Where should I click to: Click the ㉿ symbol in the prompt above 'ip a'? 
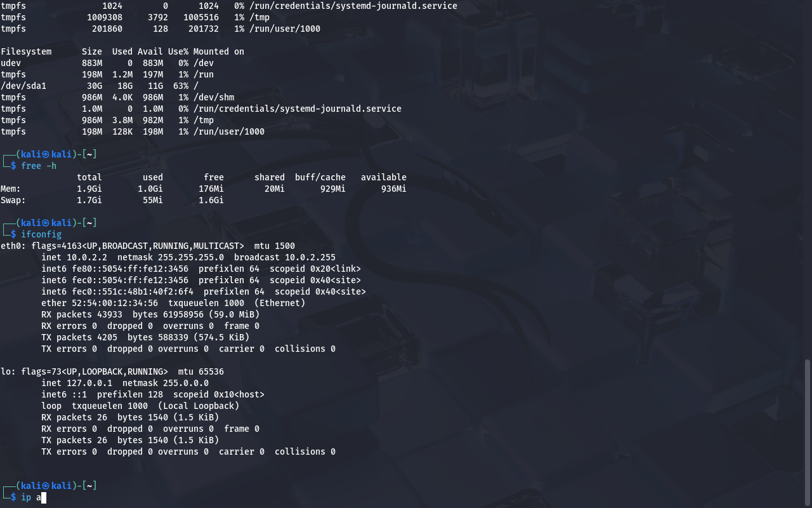pos(46,486)
